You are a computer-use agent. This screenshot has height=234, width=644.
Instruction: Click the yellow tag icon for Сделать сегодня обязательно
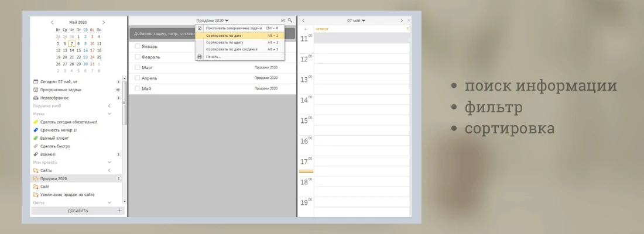[x=36, y=122]
